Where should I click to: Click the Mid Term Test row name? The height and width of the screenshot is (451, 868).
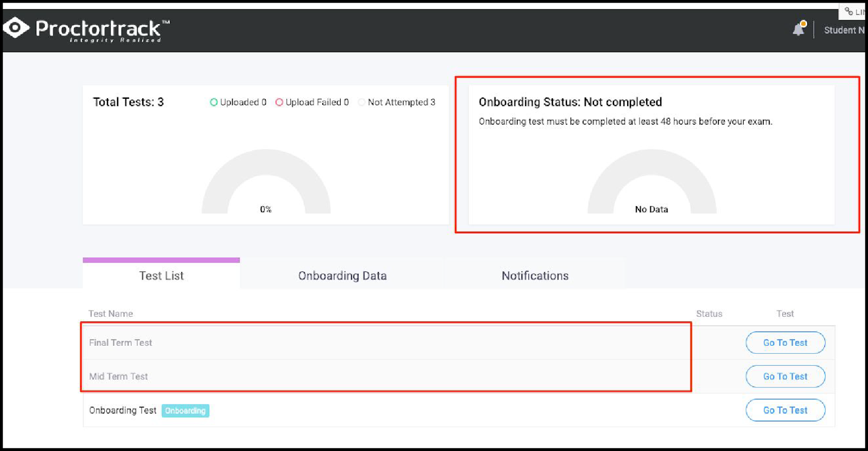[x=118, y=376]
